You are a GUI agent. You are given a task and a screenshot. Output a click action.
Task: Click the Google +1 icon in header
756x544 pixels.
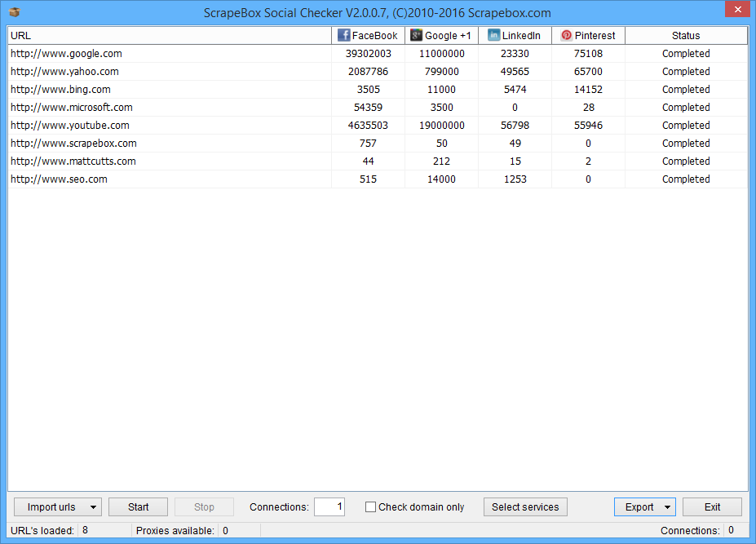point(416,36)
